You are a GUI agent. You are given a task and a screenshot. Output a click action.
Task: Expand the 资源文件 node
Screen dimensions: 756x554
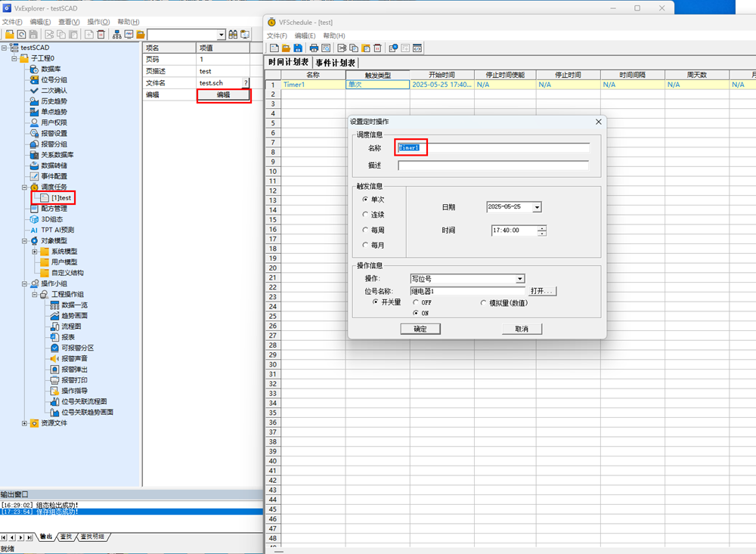click(25, 423)
